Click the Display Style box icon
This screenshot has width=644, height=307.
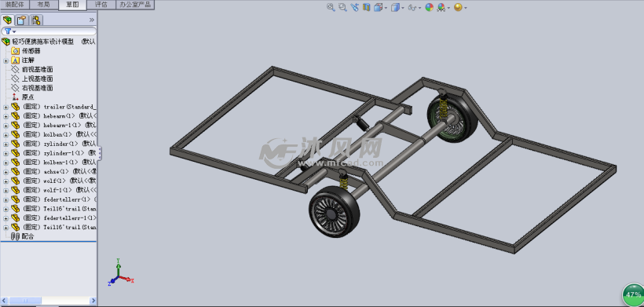pyautogui.click(x=395, y=7)
